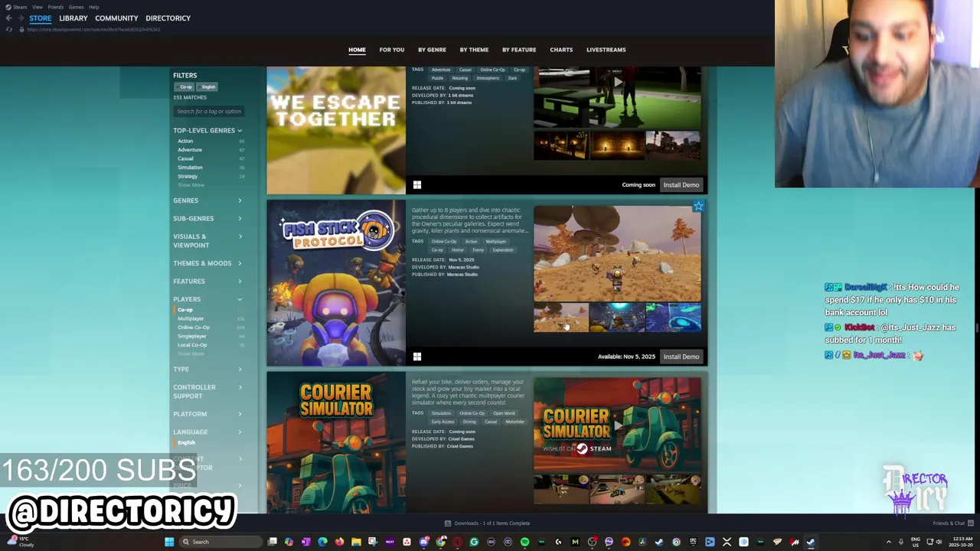
Task: Toggle the Multiplayer players filter
Action: coord(191,319)
